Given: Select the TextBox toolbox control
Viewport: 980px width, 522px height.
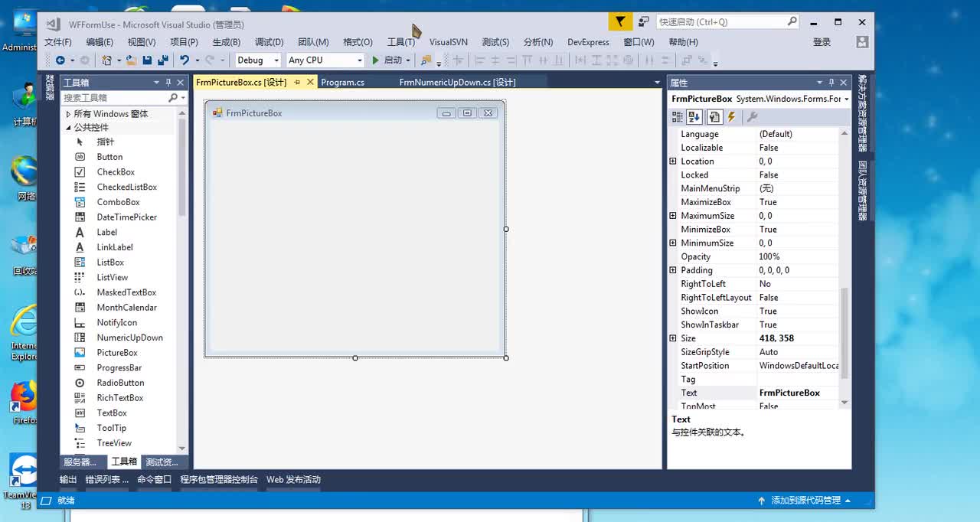Looking at the screenshot, I should pos(112,413).
